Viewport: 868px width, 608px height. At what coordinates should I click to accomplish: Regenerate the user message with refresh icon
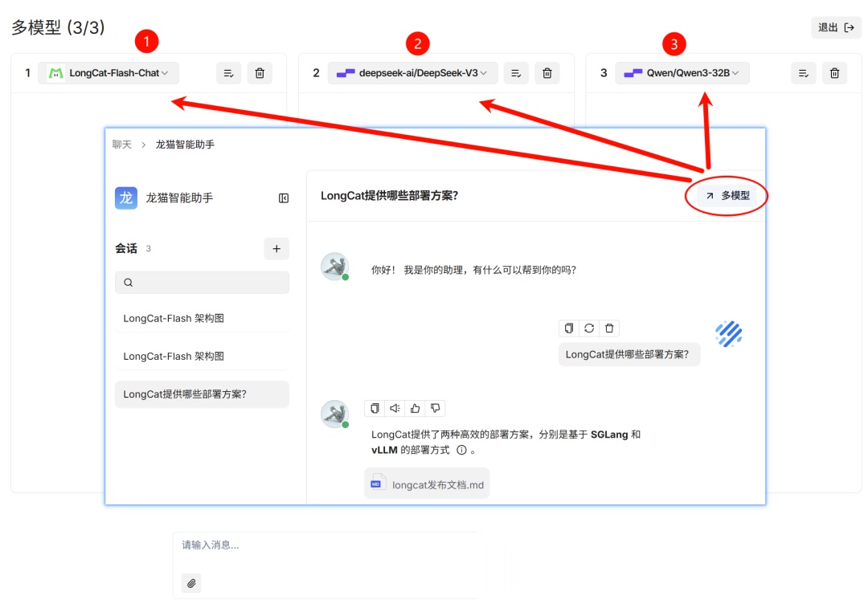coord(589,328)
